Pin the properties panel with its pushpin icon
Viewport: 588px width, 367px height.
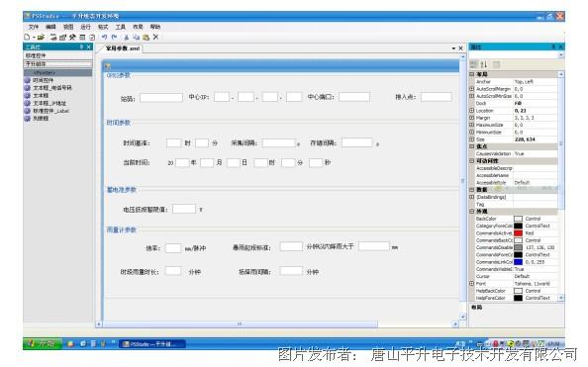click(x=553, y=46)
